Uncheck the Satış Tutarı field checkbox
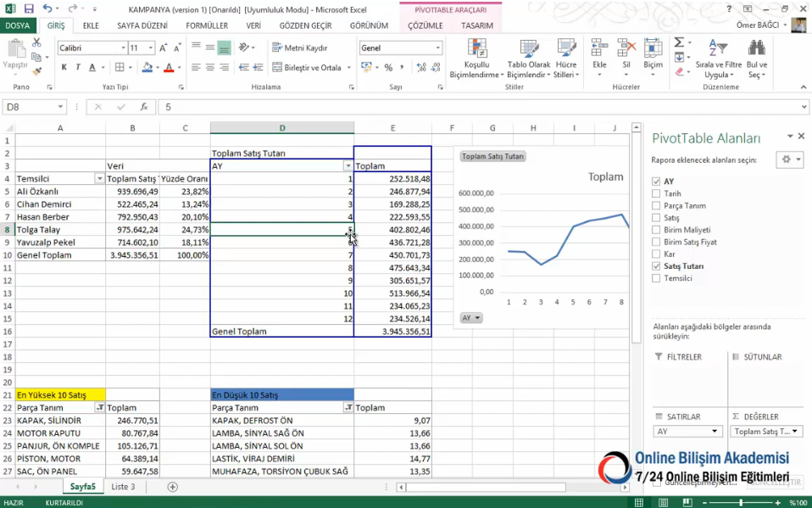 point(656,266)
